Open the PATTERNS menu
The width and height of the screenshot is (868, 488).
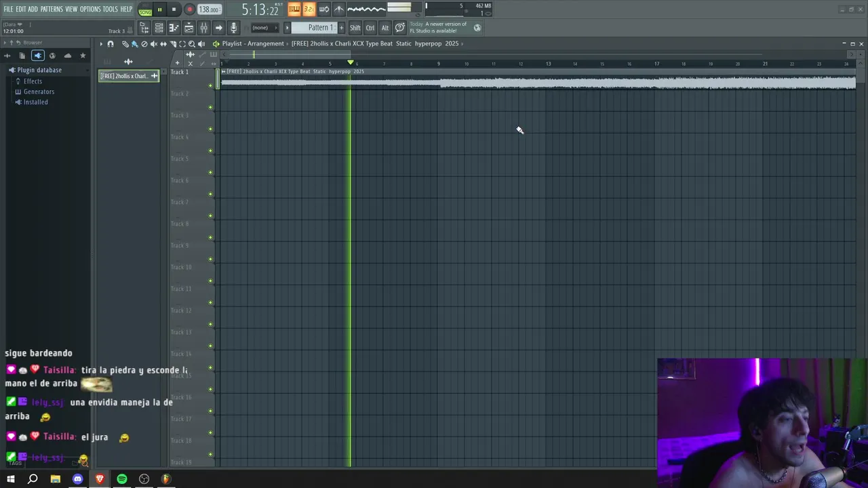pyautogui.click(x=52, y=9)
